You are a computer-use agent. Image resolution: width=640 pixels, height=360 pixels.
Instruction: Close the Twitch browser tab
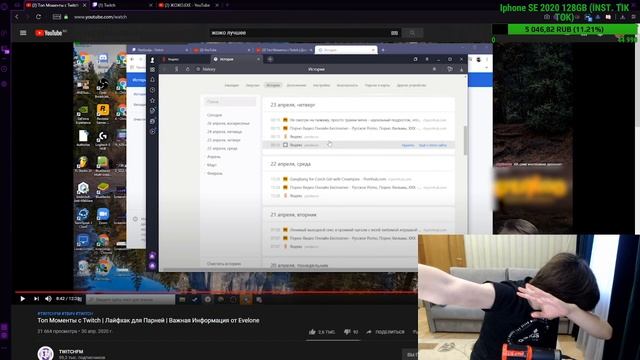(x=151, y=5)
